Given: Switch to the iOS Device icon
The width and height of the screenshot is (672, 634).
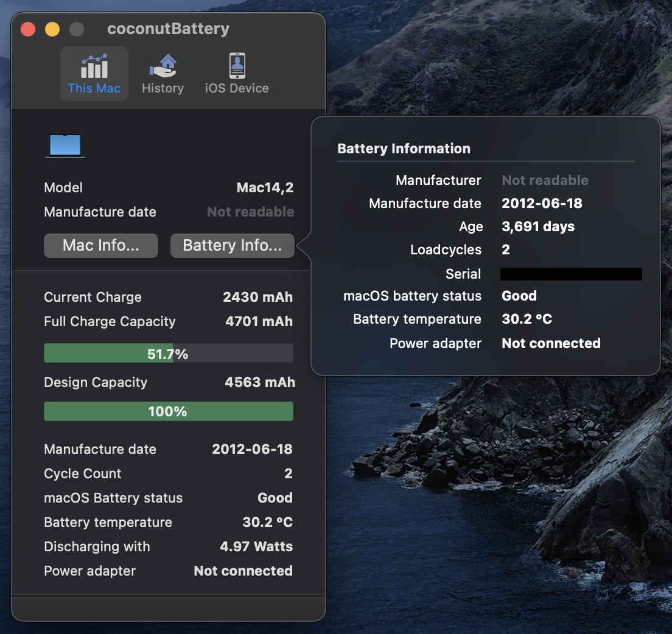Looking at the screenshot, I should click(x=237, y=73).
